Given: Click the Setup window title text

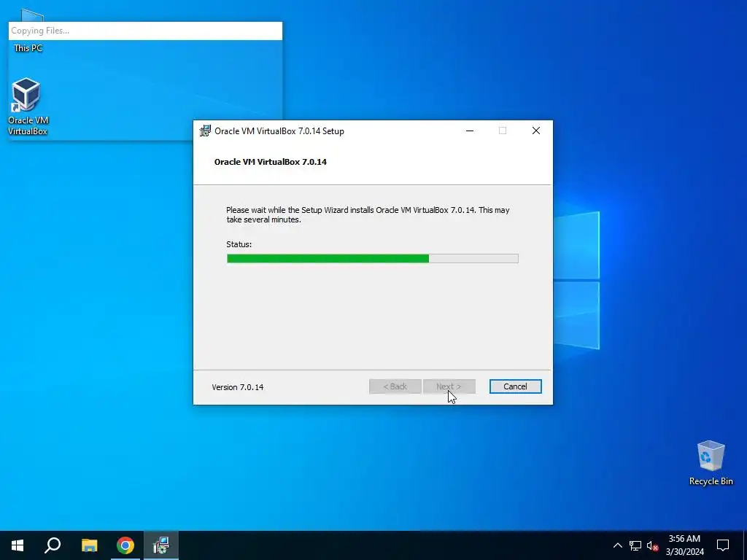Looking at the screenshot, I should [279, 131].
